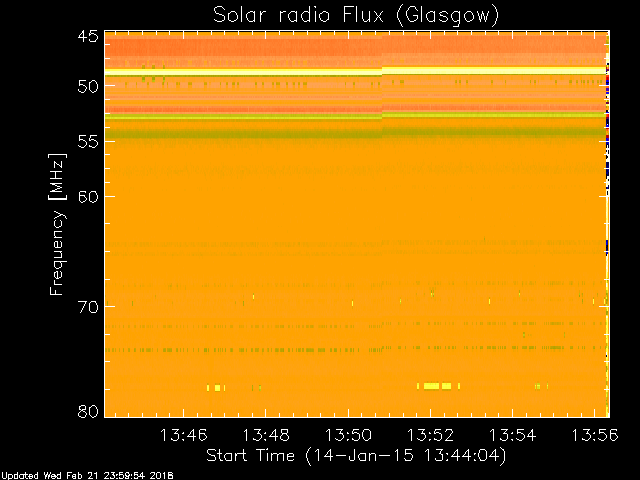
Task: Click the 60 MHz frequency tick label
Action: pos(88,197)
